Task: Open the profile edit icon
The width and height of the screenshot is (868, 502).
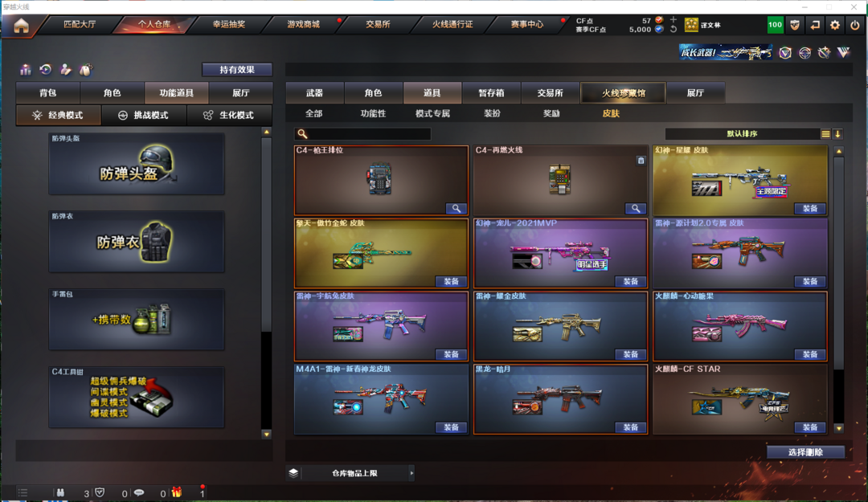Action: [x=65, y=70]
